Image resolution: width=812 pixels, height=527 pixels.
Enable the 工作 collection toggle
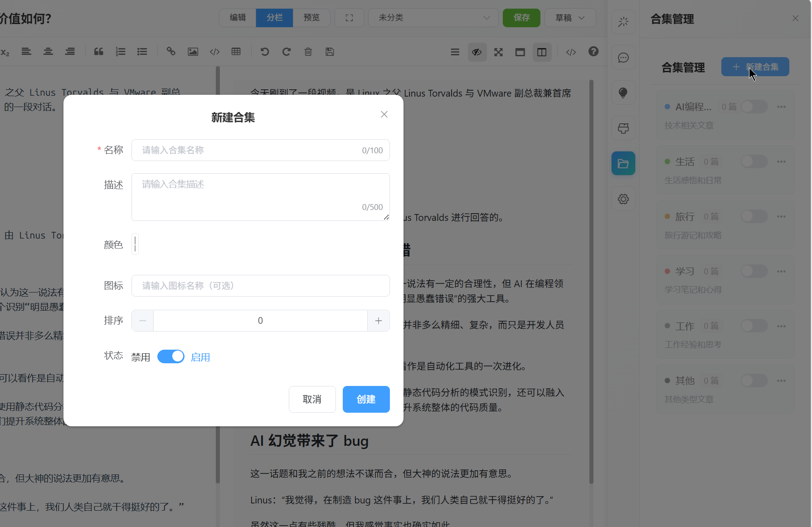point(754,326)
